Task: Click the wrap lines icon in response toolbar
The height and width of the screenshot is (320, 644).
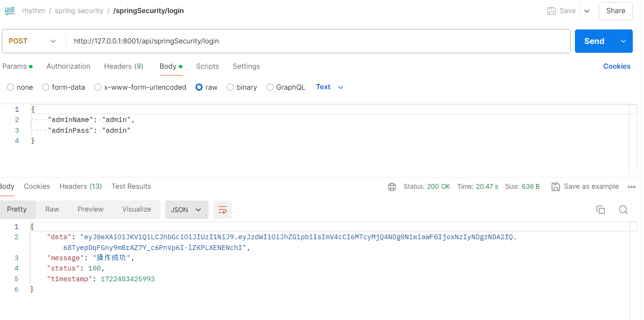Action: click(223, 210)
